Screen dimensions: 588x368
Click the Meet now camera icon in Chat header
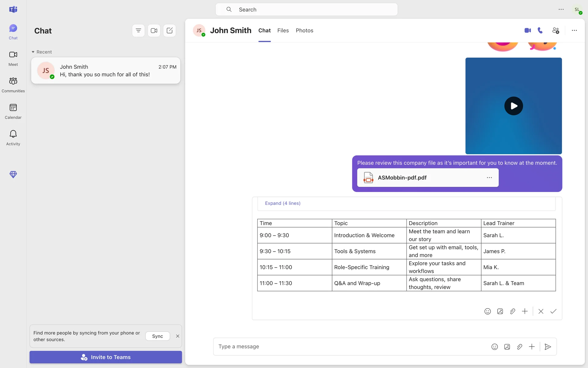154,31
